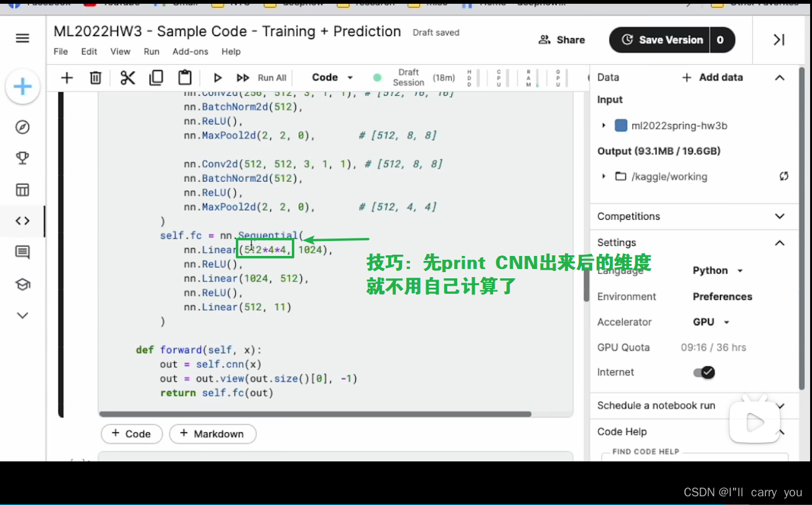812x505 pixels.
Task: Click the + Code button below cell
Action: click(x=131, y=434)
